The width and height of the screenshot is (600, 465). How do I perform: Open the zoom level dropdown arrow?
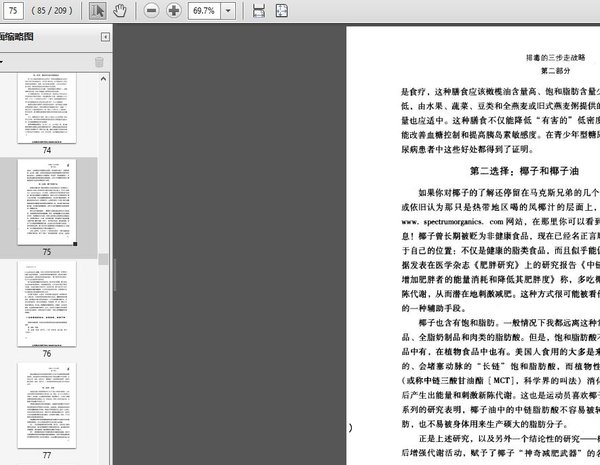(x=228, y=11)
